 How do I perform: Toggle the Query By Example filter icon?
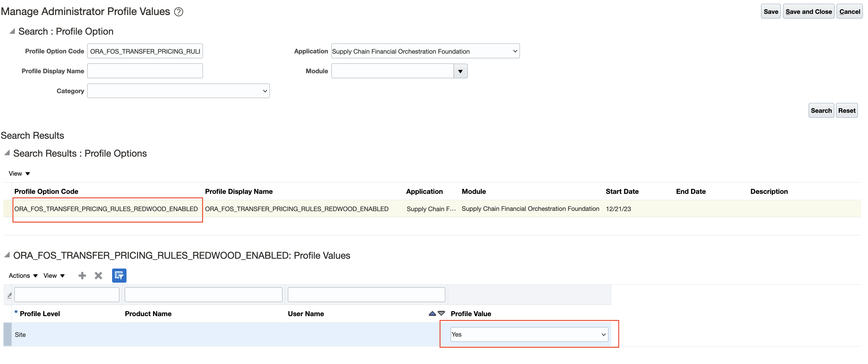pos(119,276)
